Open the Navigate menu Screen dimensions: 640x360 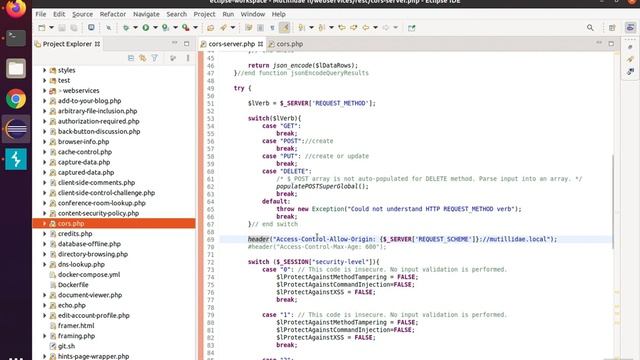[x=146, y=14]
